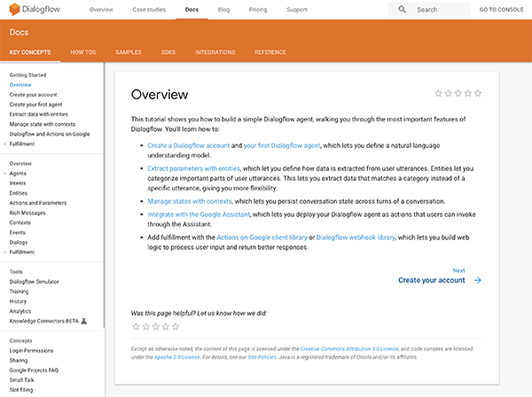Select Docs in top navigation
The height and width of the screenshot is (397, 532).
(x=192, y=10)
